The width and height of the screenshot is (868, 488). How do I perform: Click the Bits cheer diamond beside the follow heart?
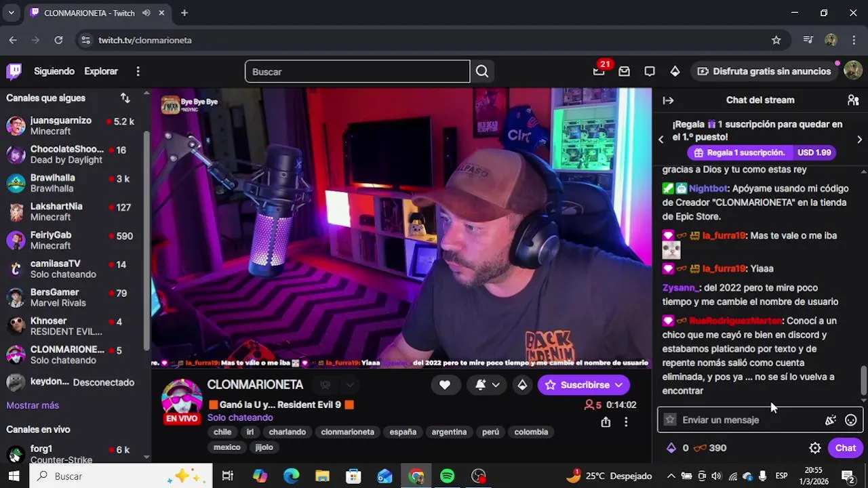pos(522,385)
